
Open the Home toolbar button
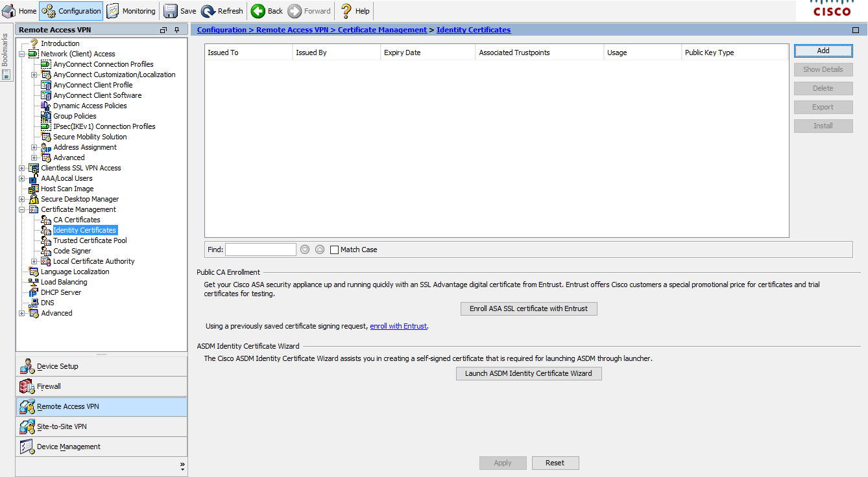19,11
